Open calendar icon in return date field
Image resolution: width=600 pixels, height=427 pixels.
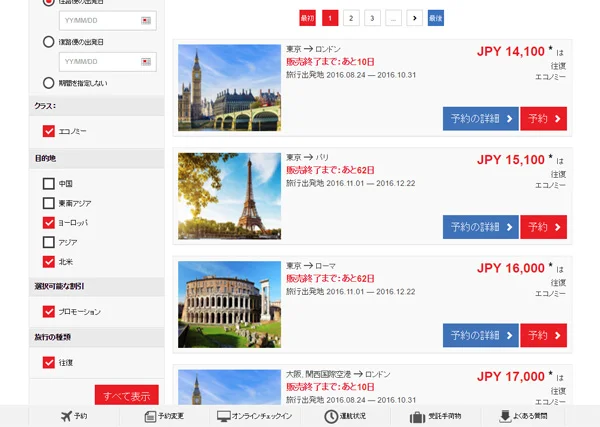click(x=146, y=61)
